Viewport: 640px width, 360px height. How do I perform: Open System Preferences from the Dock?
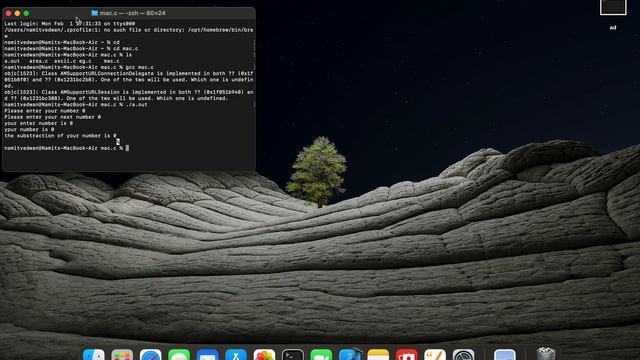coord(463,355)
